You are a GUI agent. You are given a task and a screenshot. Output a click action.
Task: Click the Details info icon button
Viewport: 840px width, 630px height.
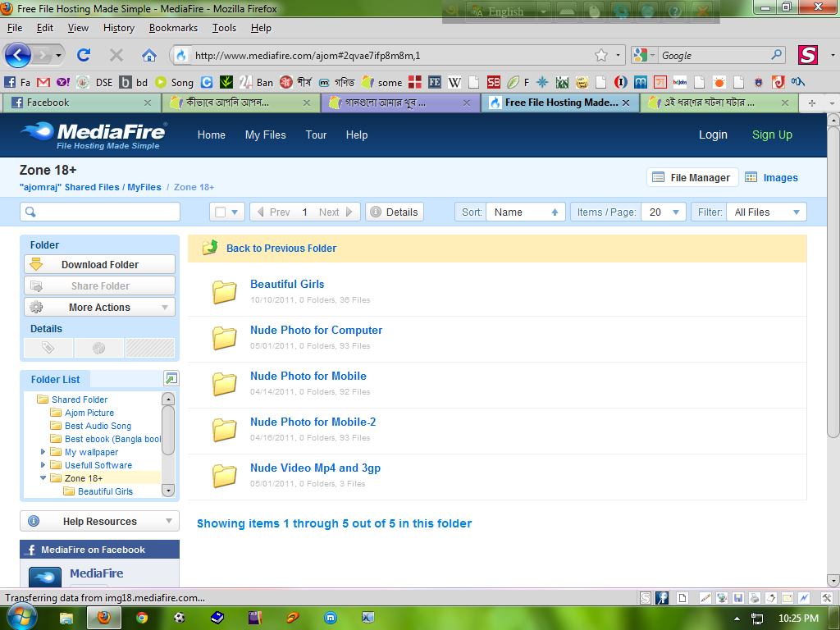395,212
